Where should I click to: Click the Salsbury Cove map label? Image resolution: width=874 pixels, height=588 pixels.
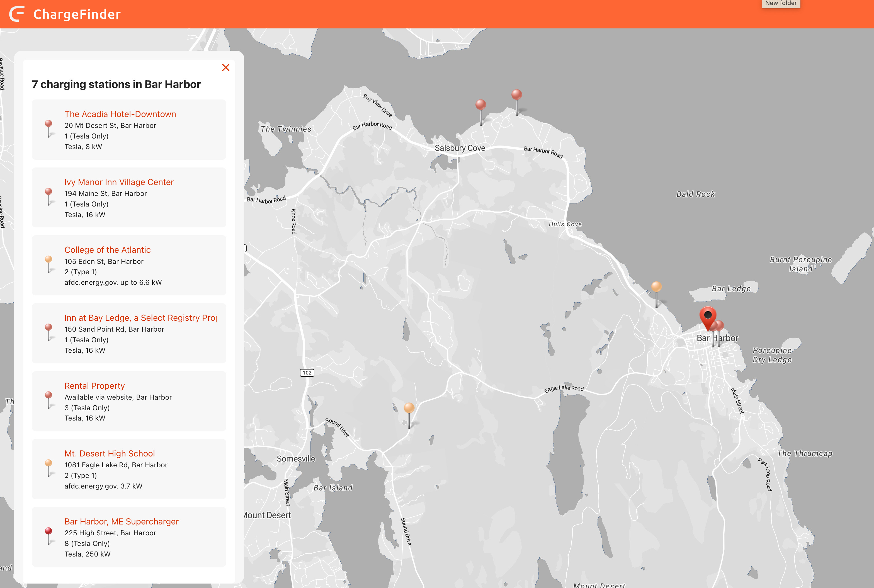click(x=460, y=148)
